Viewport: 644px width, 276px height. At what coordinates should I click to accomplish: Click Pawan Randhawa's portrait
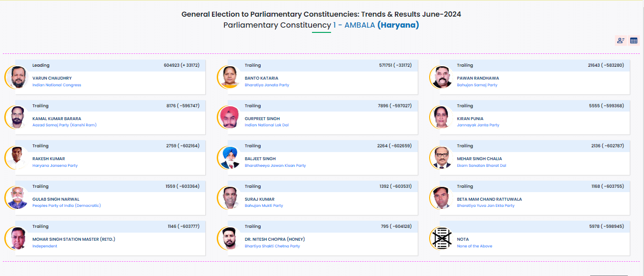point(442,77)
